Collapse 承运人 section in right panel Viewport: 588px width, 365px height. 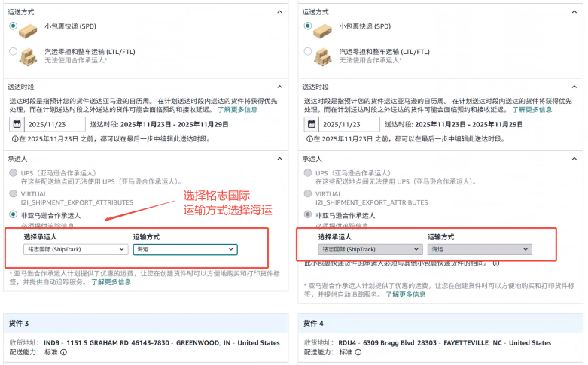pos(574,159)
